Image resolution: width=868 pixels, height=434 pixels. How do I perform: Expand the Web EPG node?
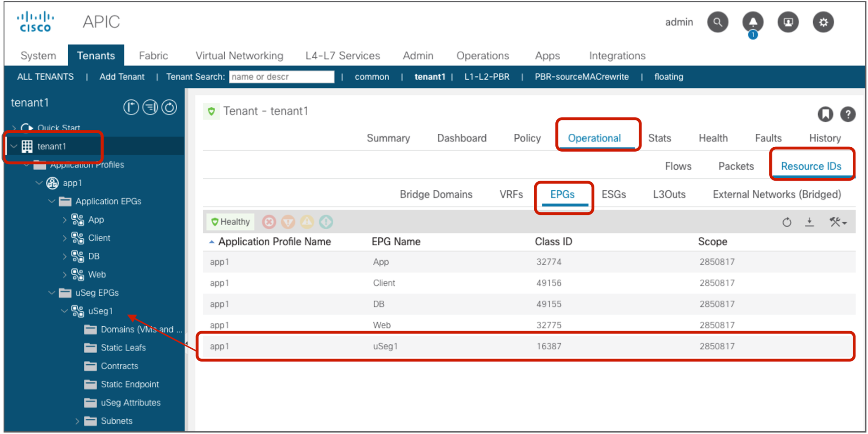coord(65,275)
